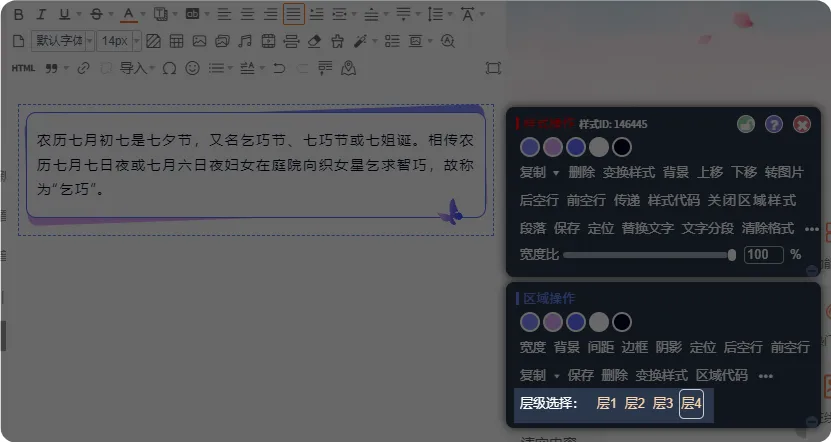The height and width of the screenshot is (442, 831).
Task: Undo the last edit
Action: point(279,68)
